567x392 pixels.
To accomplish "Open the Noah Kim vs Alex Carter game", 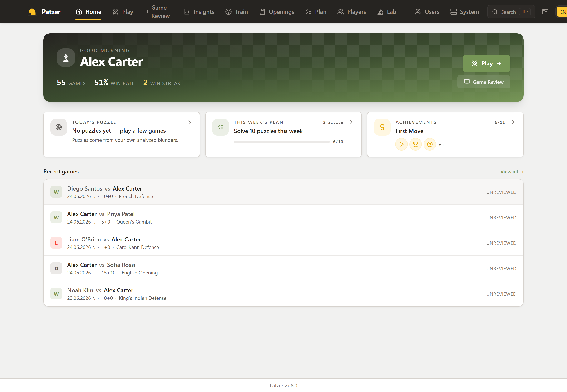I will [x=283, y=294].
